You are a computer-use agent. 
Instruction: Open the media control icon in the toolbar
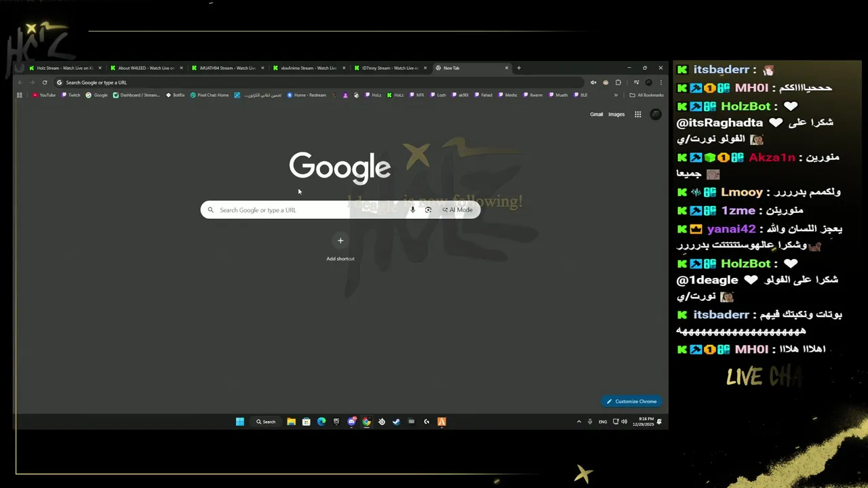pos(636,83)
